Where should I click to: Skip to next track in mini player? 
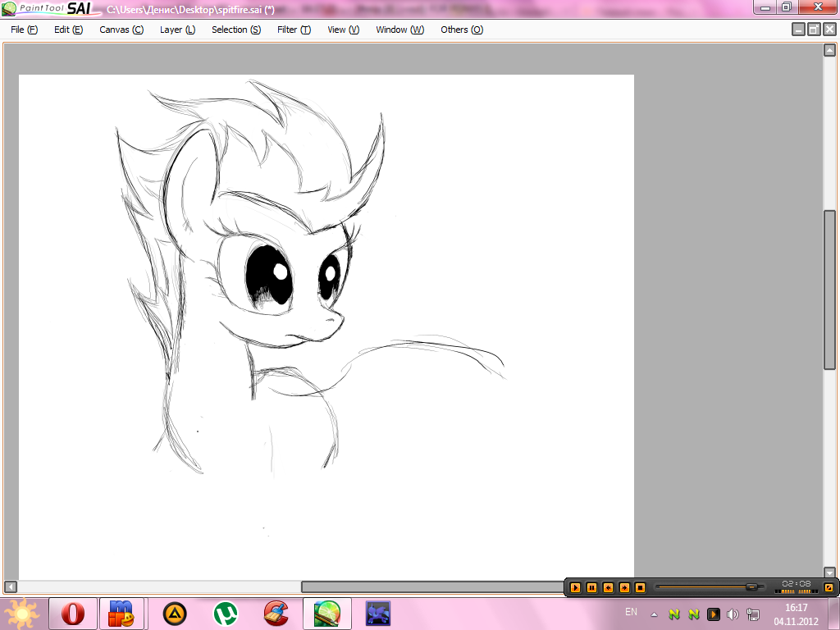624,587
